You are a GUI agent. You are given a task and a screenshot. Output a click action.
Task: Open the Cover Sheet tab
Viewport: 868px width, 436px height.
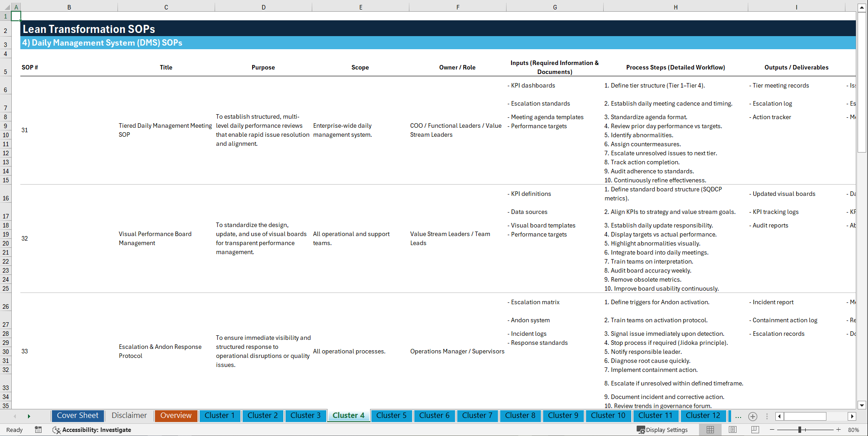click(77, 416)
